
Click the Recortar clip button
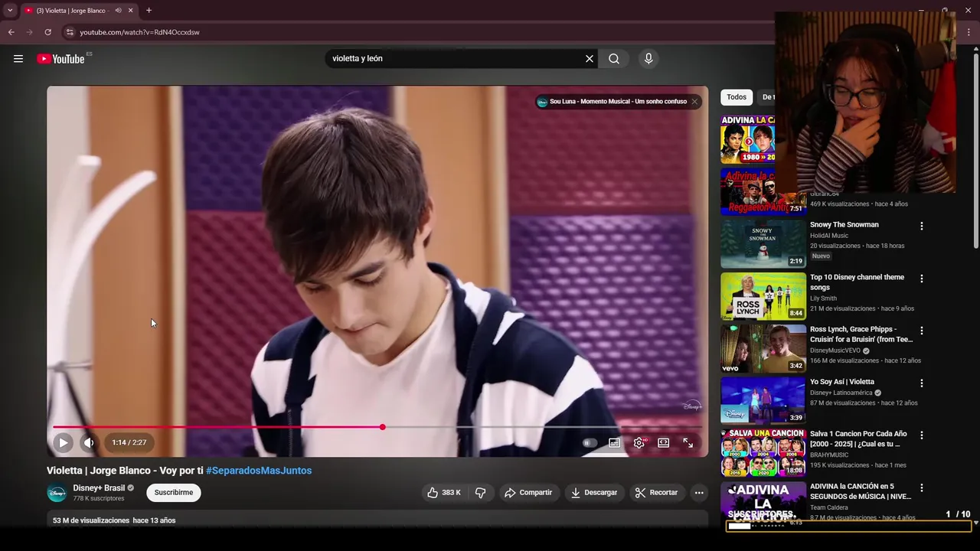click(656, 493)
